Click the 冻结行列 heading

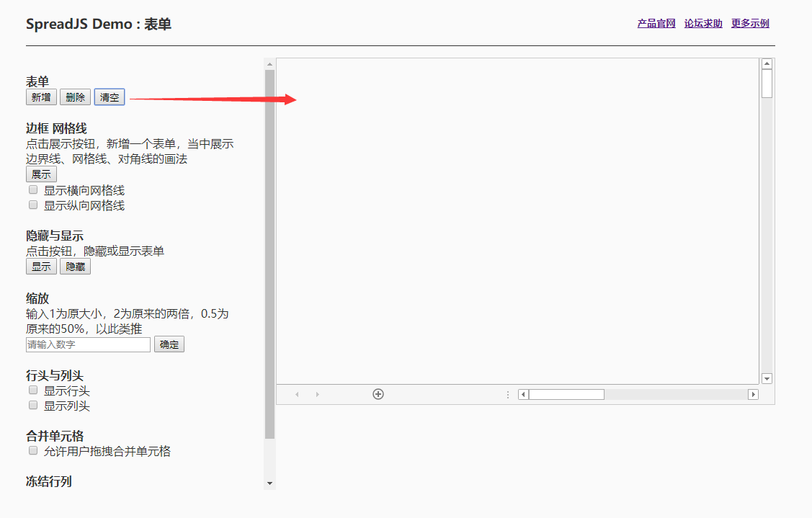click(x=49, y=481)
